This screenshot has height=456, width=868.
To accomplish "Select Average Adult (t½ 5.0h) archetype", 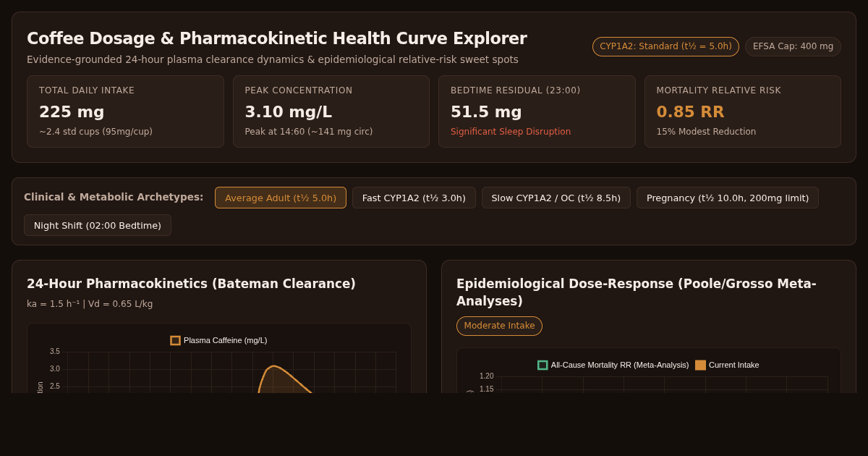I will pos(281,198).
